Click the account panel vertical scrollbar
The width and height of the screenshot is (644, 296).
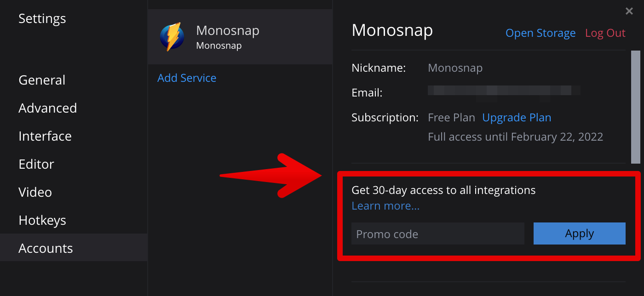point(635,107)
